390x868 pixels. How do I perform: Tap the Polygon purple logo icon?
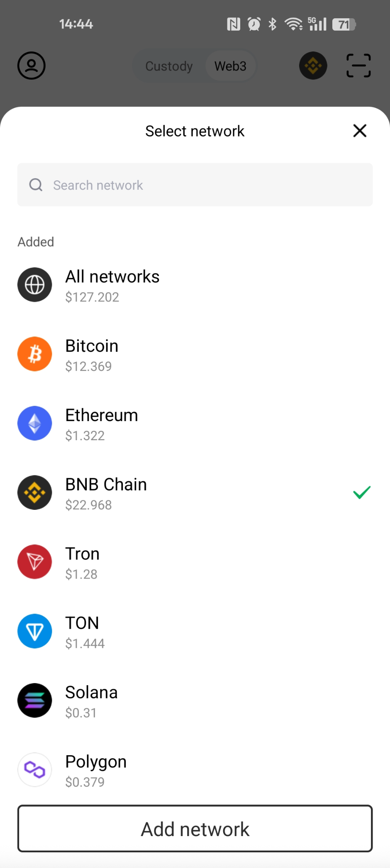35,769
